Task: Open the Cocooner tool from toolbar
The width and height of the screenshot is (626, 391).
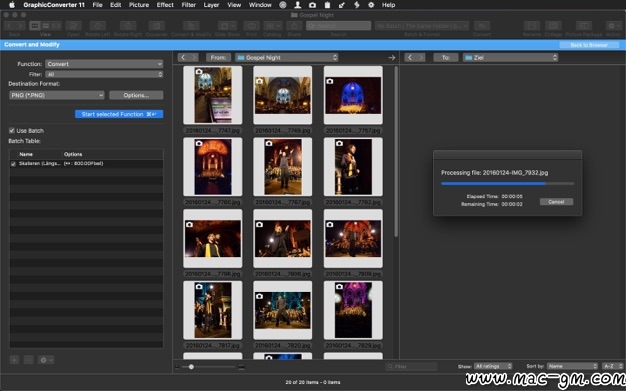Action: coord(156,26)
